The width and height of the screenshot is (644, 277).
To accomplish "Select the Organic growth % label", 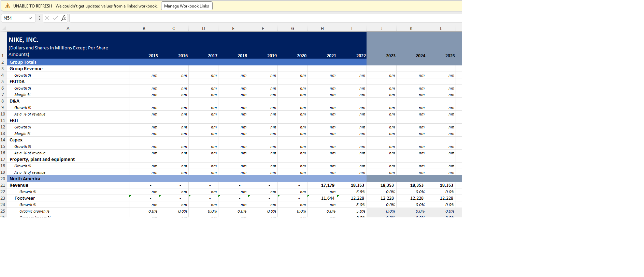I will [x=68, y=211].
